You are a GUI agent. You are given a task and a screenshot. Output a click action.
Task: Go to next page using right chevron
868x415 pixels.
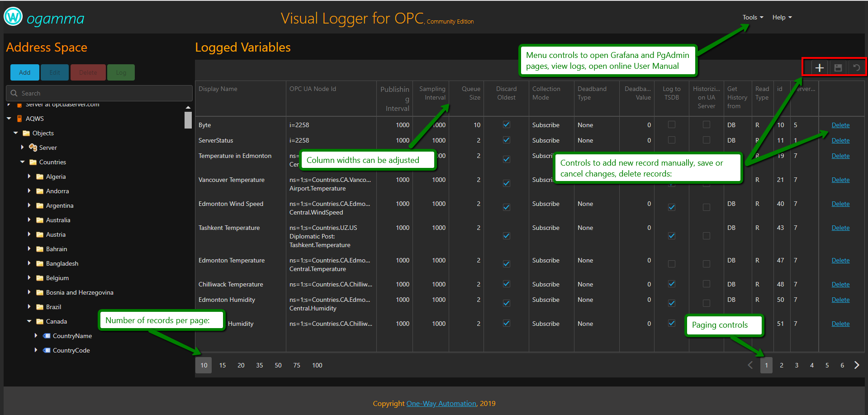coord(857,365)
